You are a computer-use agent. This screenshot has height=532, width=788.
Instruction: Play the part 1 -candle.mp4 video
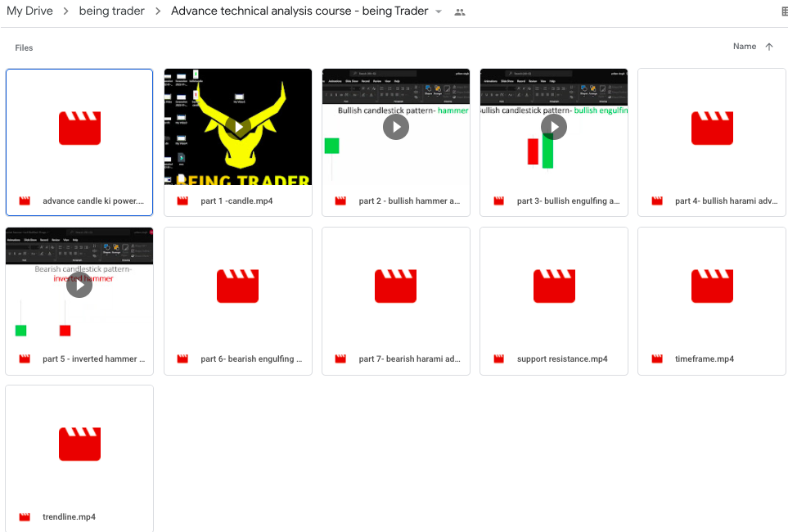coord(238,127)
